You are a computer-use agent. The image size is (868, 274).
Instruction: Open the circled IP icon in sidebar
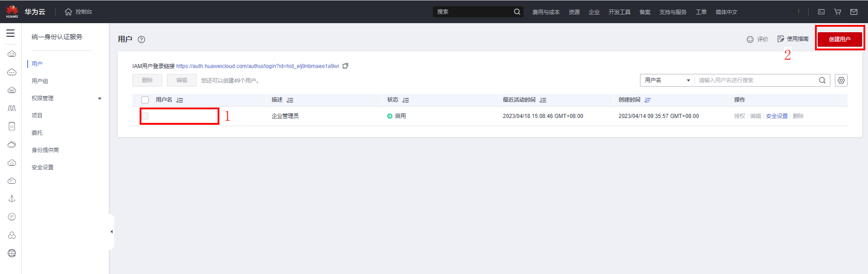coord(12,217)
